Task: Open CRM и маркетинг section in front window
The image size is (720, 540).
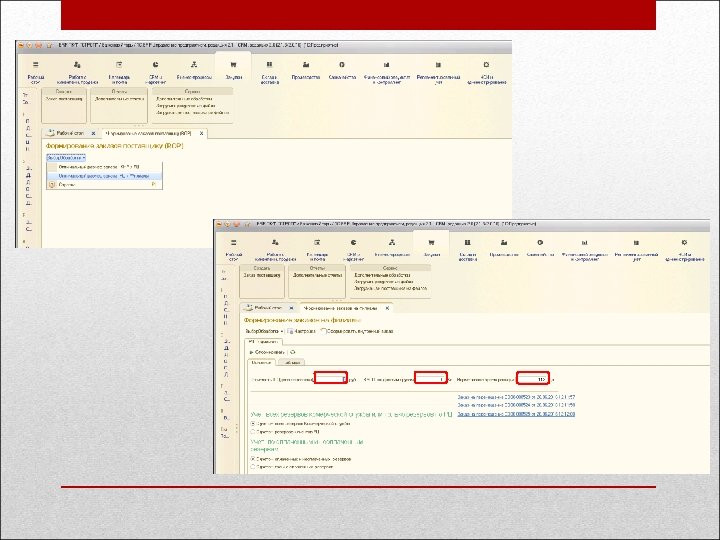Action: (353, 250)
